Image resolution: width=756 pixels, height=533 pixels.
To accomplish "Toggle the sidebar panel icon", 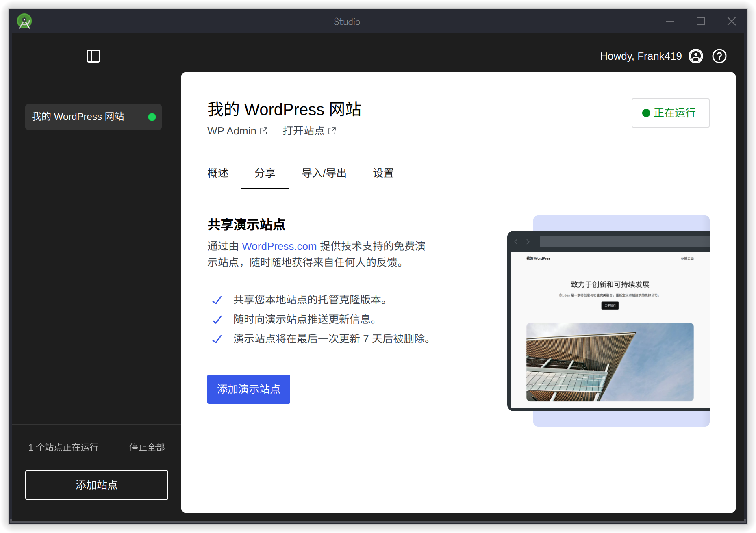I will click(x=93, y=56).
